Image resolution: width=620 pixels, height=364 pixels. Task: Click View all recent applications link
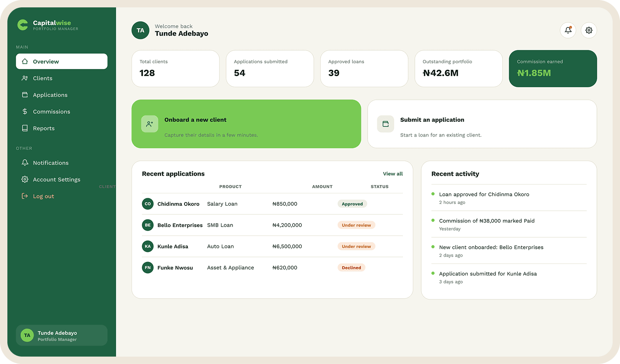pyautogui.click(x=393, y=174)
